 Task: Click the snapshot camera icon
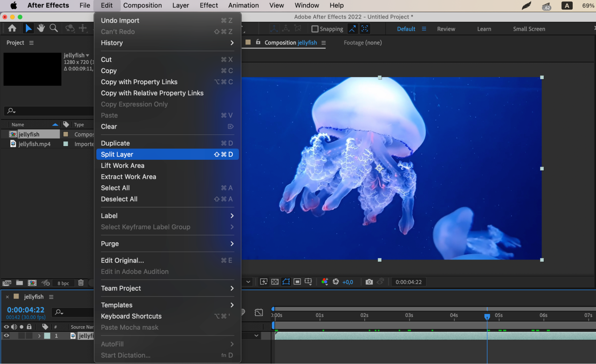(369, 282)
